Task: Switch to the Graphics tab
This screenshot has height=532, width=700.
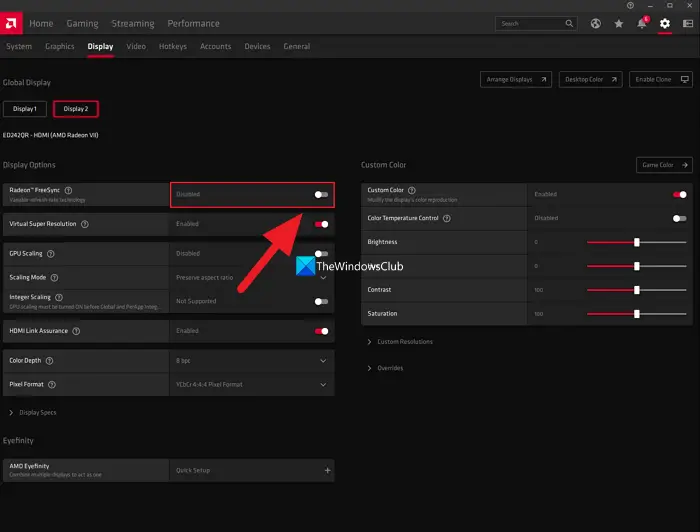Action: click(x=60, y=46)
